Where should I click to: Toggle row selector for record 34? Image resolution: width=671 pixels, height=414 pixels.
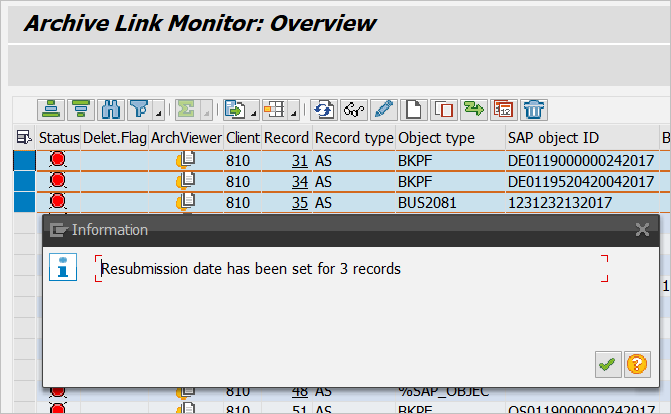[x=23, y=180]
